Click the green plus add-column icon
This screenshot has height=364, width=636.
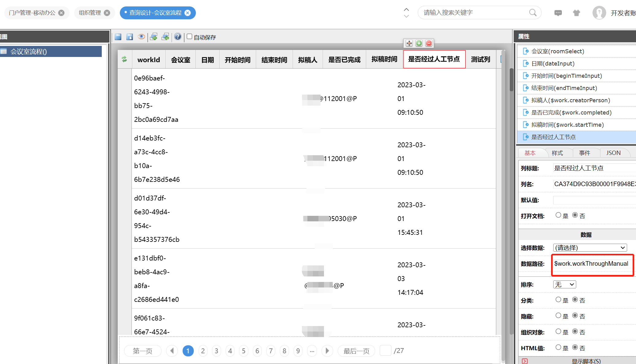point(419,43)
